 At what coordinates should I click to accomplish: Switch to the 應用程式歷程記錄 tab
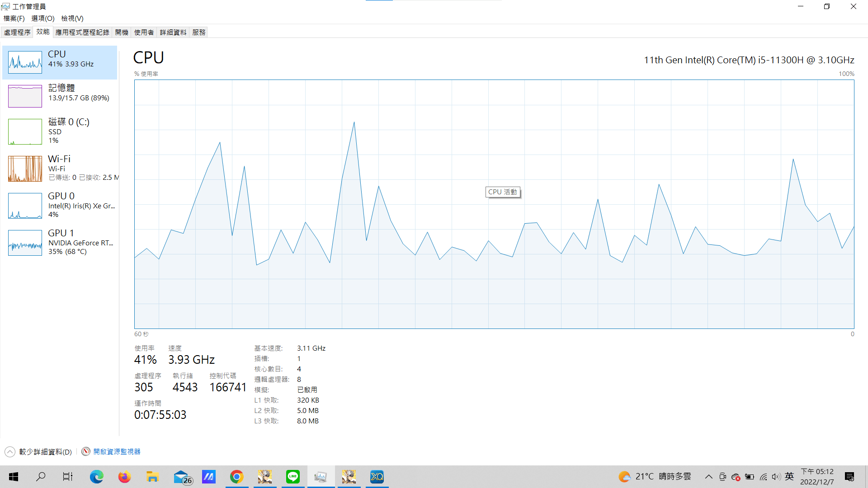(82, 33)
